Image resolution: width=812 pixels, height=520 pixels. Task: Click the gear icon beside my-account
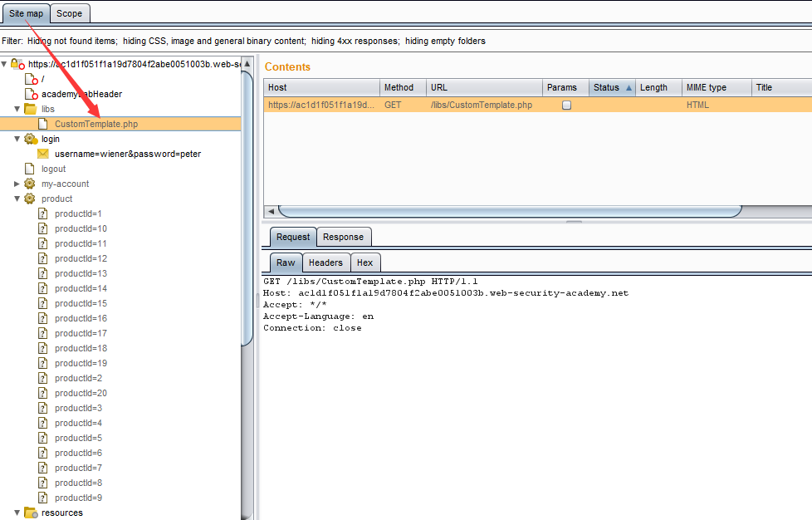pos(30,184)
